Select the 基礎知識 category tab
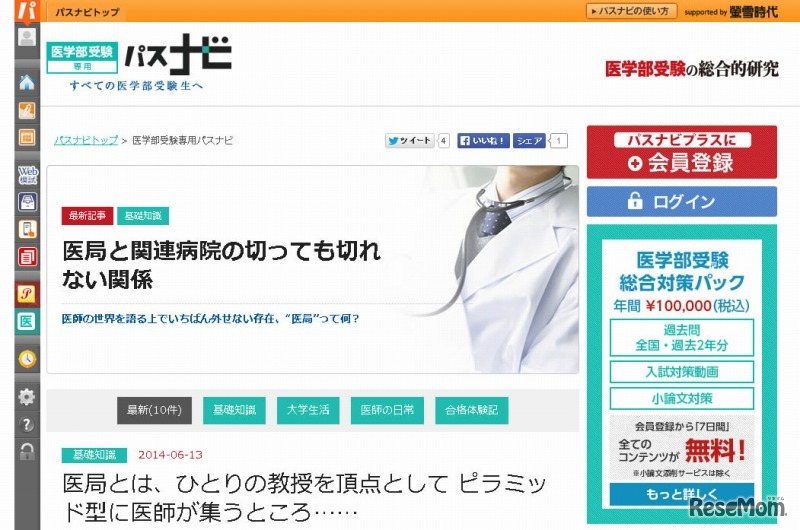This screenshot has width=800, height=530. (234, 410)
